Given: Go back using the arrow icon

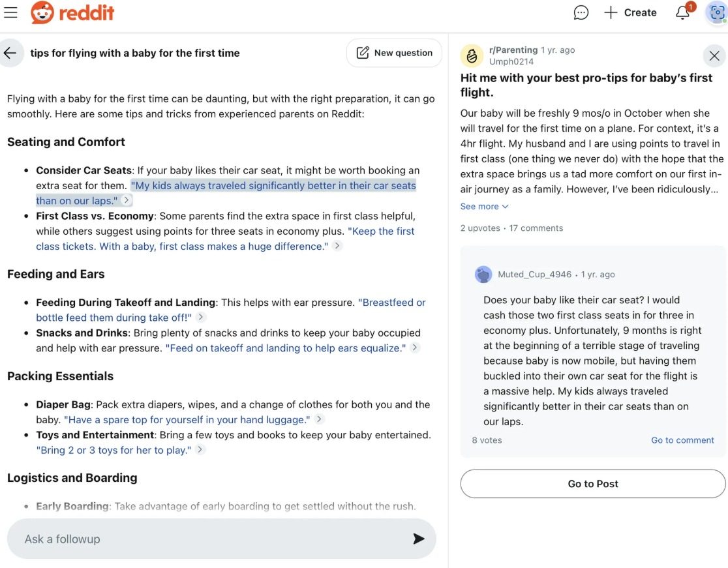Looking at the screenshot, I should [x=10, y=53].
